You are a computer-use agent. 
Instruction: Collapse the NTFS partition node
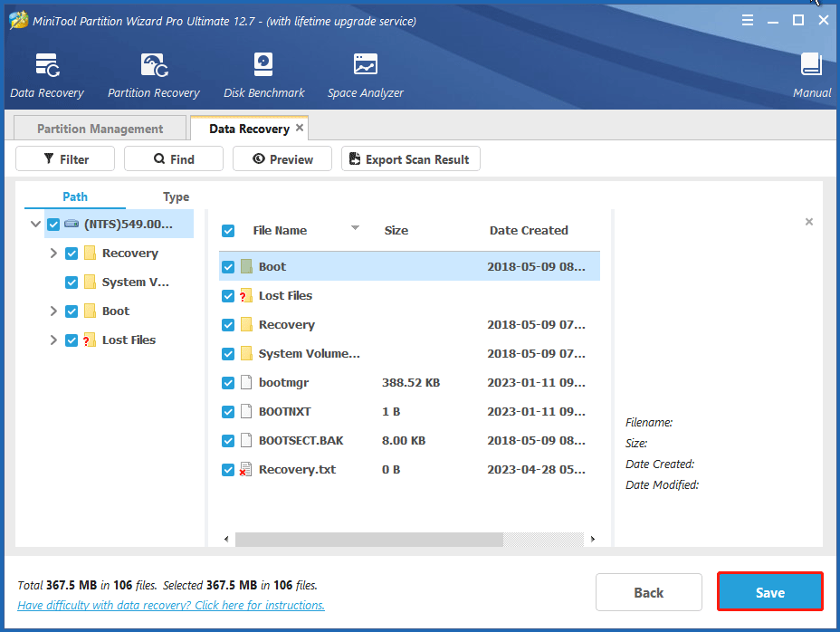coord(35,224)
